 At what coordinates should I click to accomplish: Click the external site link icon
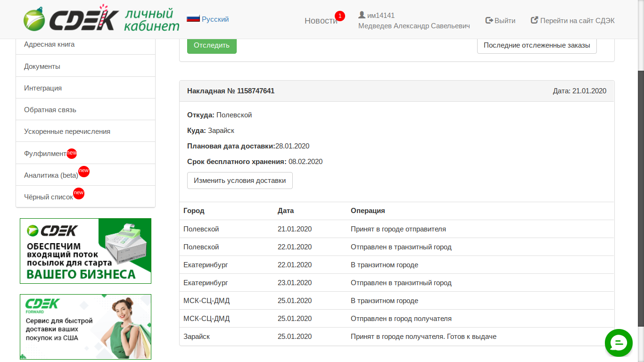(534, 20)
